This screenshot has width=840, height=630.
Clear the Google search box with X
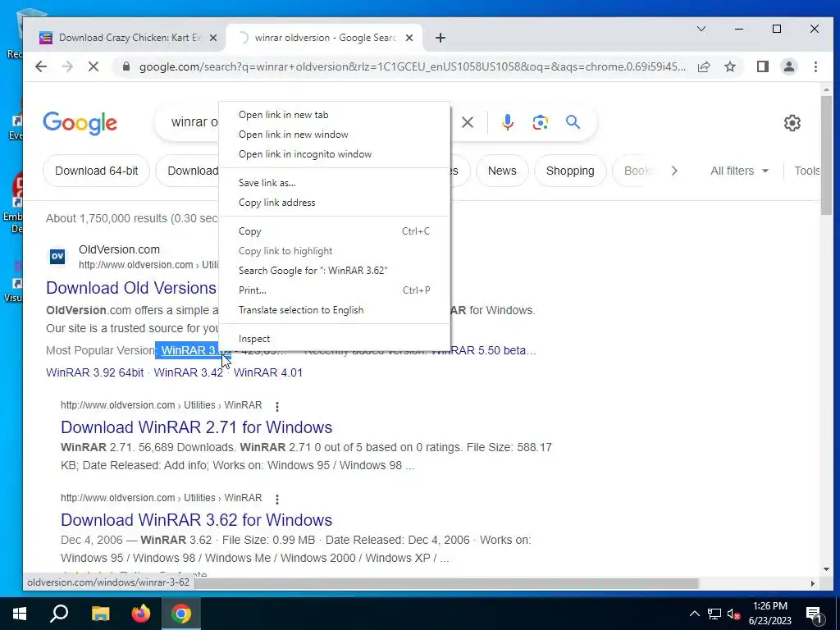coord(467,122)
